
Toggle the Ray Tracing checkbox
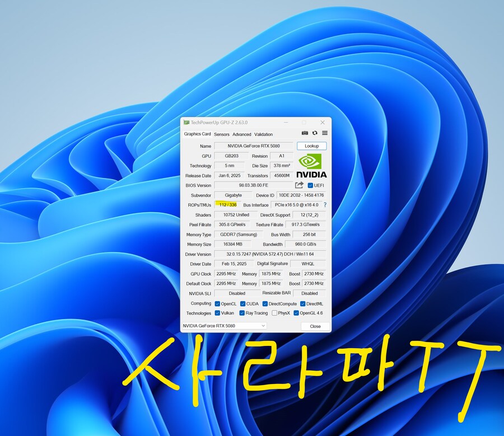(241, 313)
